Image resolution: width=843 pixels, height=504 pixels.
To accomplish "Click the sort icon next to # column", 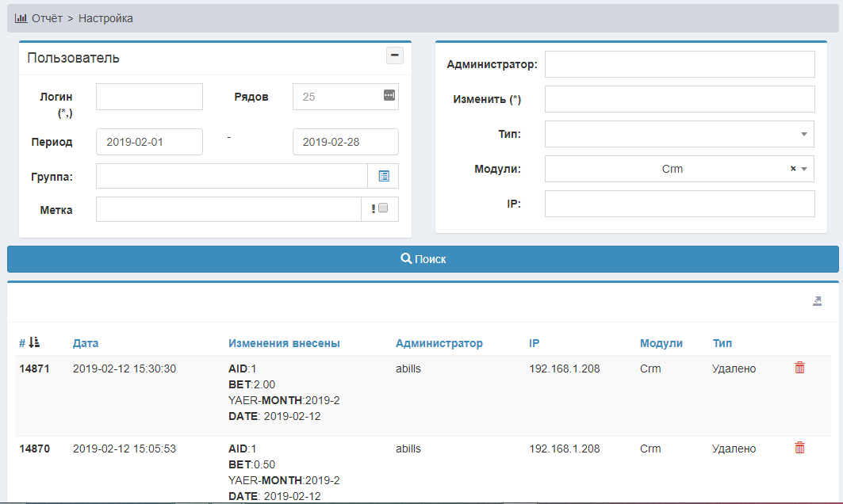I will coord(34,343).
